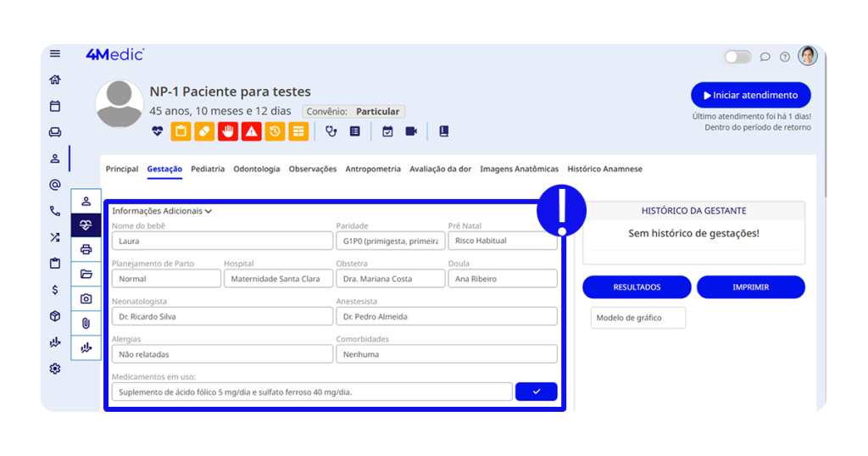The height and width of the screenshot is (456, 868).
Task: Open the stethoscope icon in patient toolbar
Action: click(x=331, y=131)
